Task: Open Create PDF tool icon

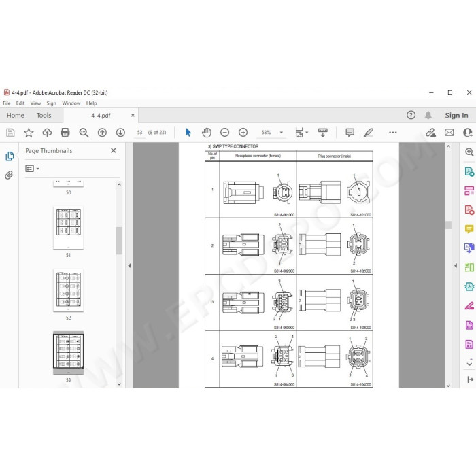Action: tap(469, 209)
